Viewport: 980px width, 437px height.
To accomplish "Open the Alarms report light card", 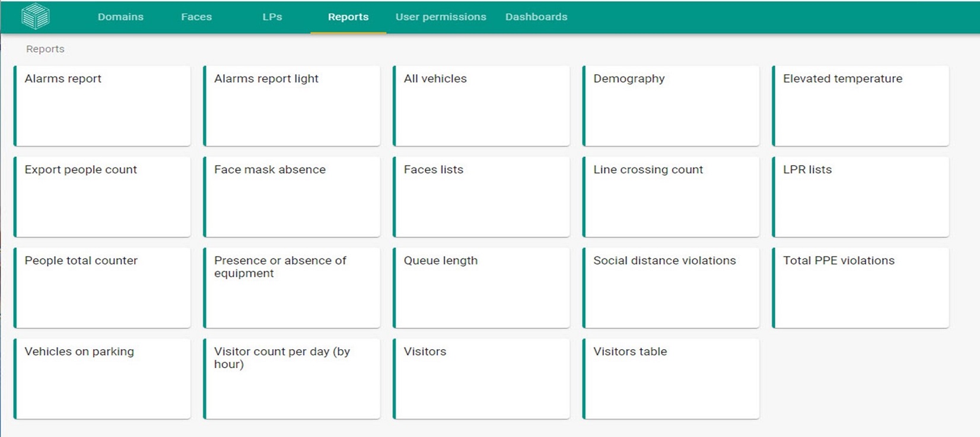I will pyautogui.click(x=292, y=106).
